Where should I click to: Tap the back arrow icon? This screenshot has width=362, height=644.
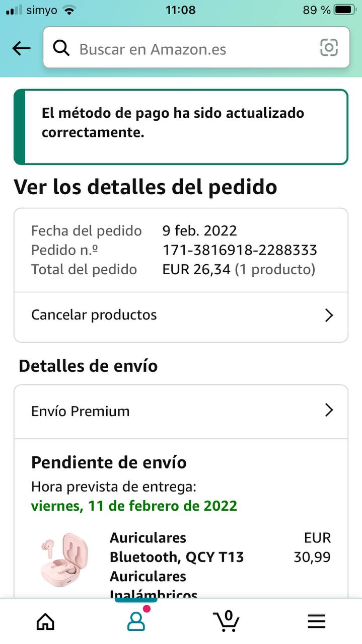21,49
